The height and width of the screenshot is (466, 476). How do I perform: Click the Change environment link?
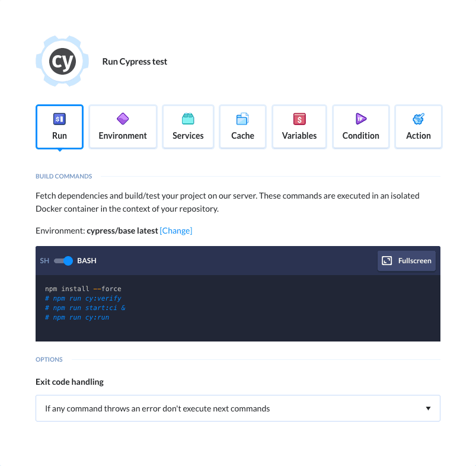176,231
